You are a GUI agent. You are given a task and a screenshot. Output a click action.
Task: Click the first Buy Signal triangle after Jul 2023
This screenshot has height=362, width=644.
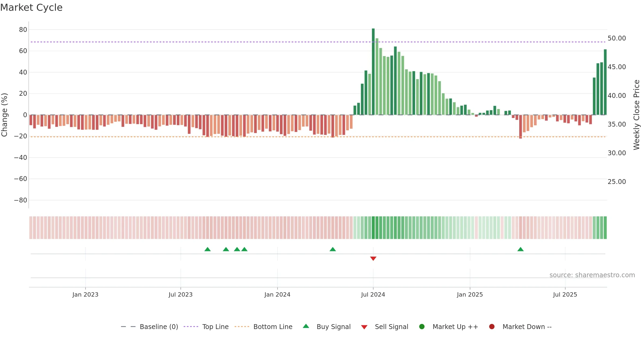click(x=207, y=249)
